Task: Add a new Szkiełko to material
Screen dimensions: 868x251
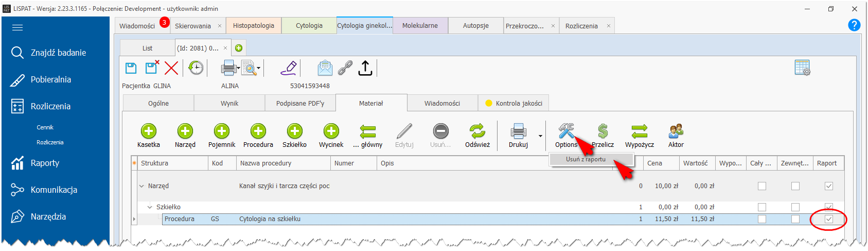Action: [294, 131]
